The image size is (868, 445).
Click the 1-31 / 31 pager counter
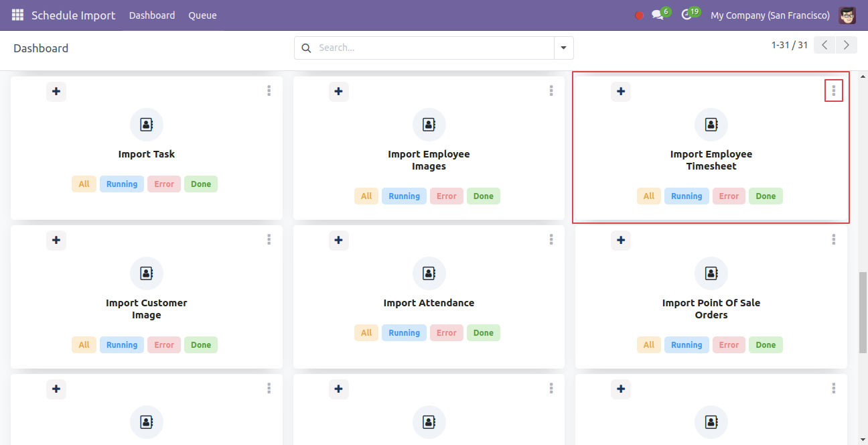click(x=790, y=45)
